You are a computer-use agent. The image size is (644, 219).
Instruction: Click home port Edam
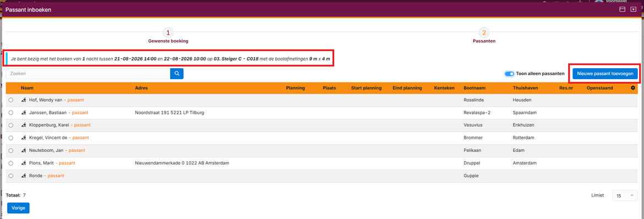(x=519, y=150)
